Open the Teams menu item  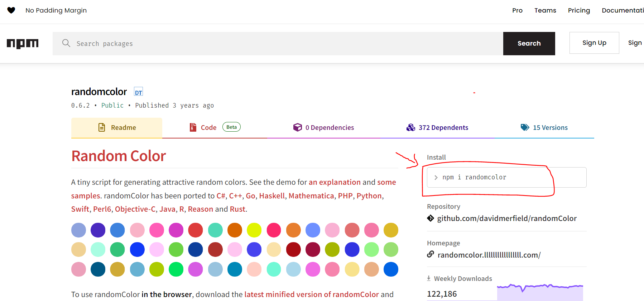tap(545, 10)
